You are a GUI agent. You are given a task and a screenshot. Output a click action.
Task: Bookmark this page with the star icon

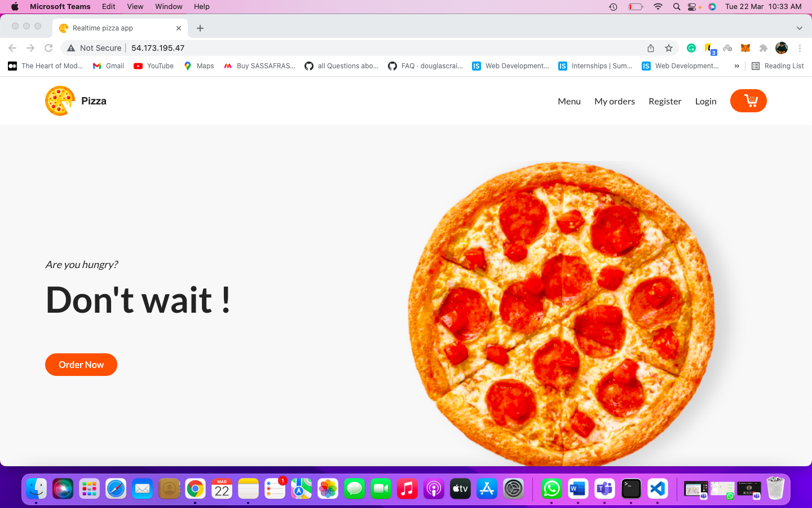click(x=669, y=48)
